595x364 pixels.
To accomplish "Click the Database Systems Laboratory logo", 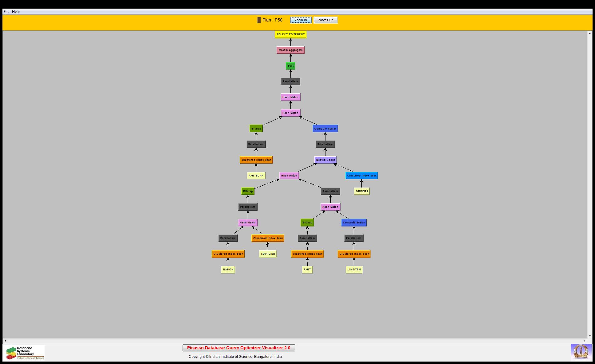I will point(25,353).
